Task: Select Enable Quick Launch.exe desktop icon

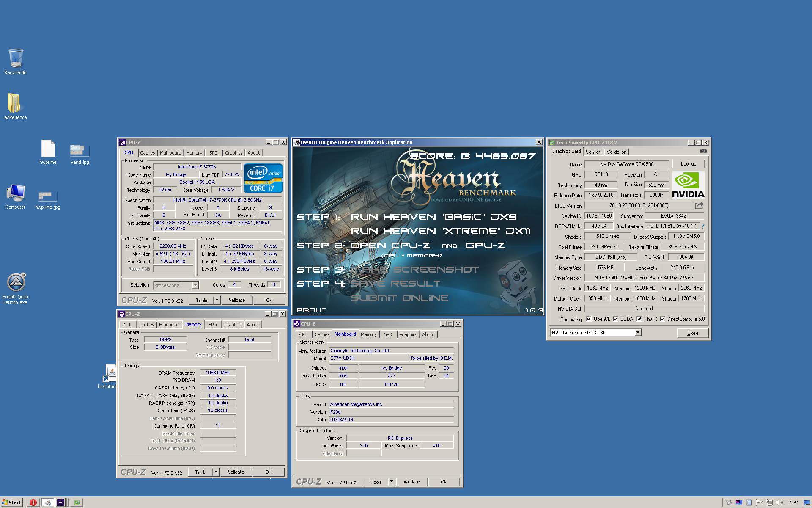Action: pos(16,288)
